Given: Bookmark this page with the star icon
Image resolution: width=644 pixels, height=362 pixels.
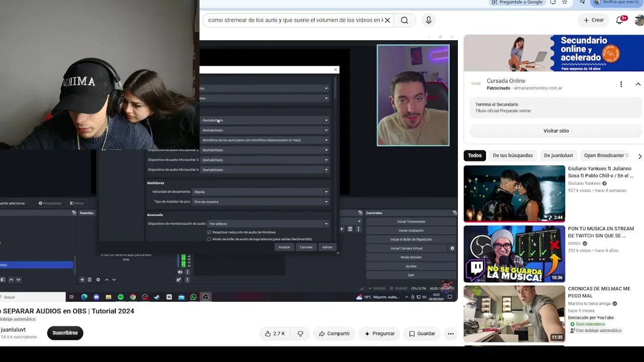Looking at the screenshot, I should point(565,2).
